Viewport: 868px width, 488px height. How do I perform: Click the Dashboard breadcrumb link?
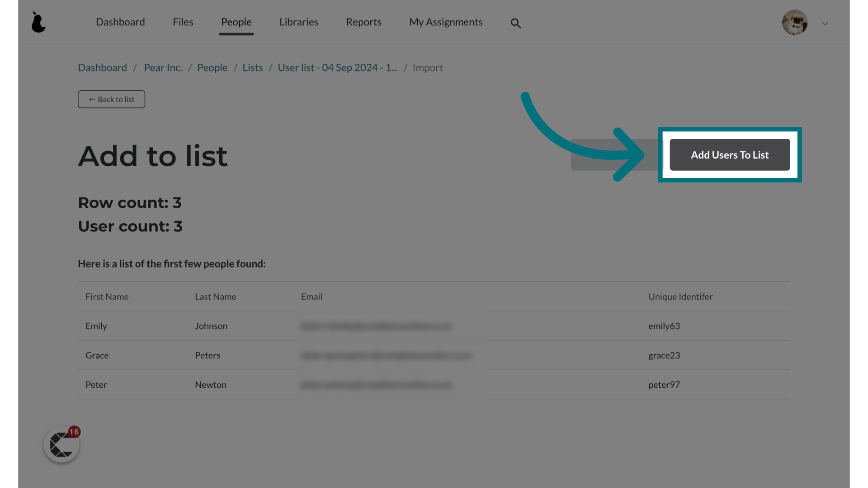click(x=103, y=67)
